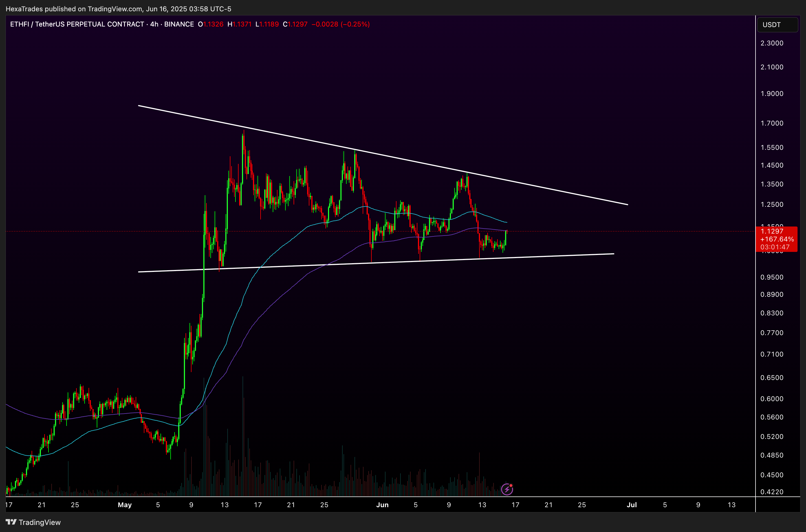Click the 0.4220 price axis label

coord(772,492)
